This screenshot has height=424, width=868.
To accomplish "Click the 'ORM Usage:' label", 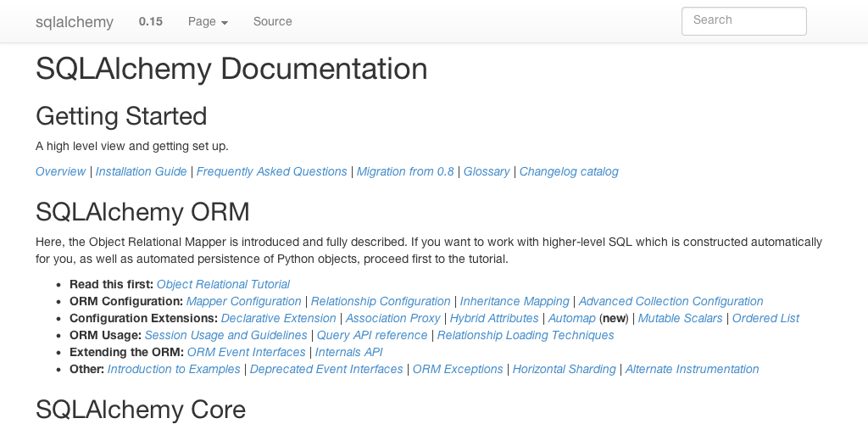I will pyautogui.click(x=105, y=336).
